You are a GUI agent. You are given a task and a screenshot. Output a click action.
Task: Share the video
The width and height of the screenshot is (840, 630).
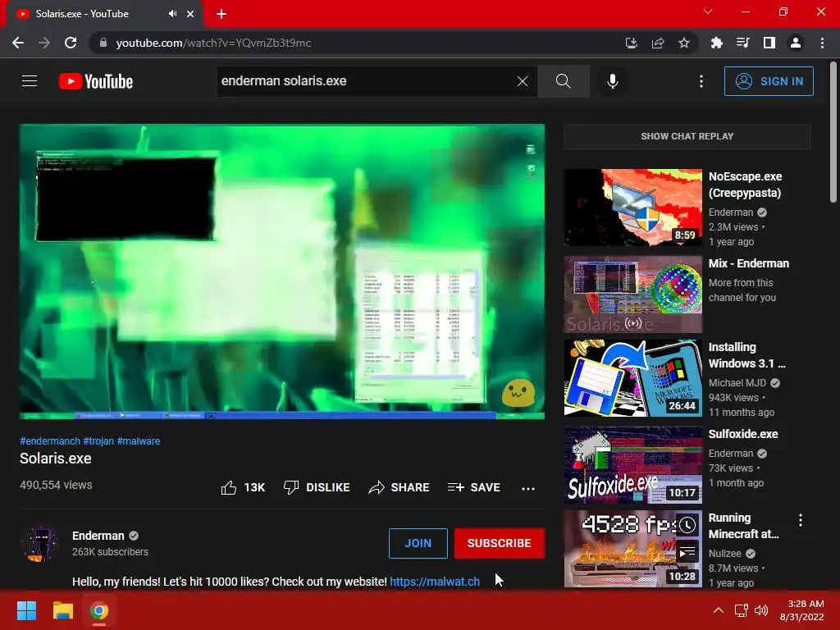(399, 487)
